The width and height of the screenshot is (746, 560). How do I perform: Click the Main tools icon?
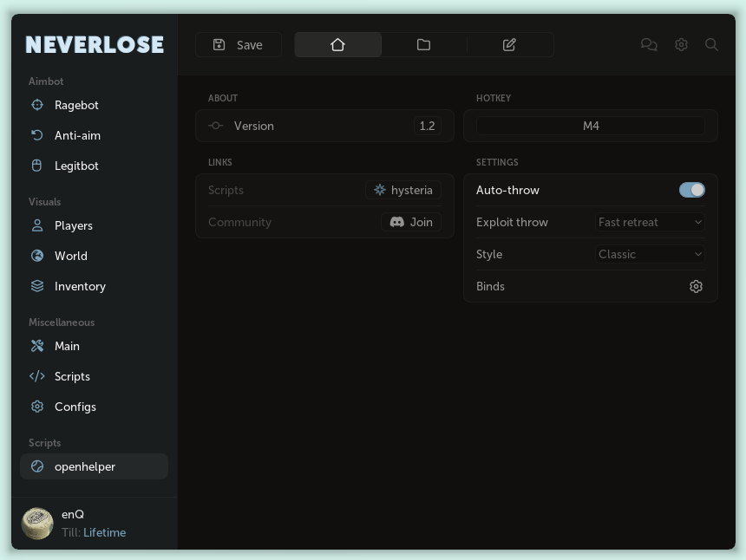click(37, 346)
